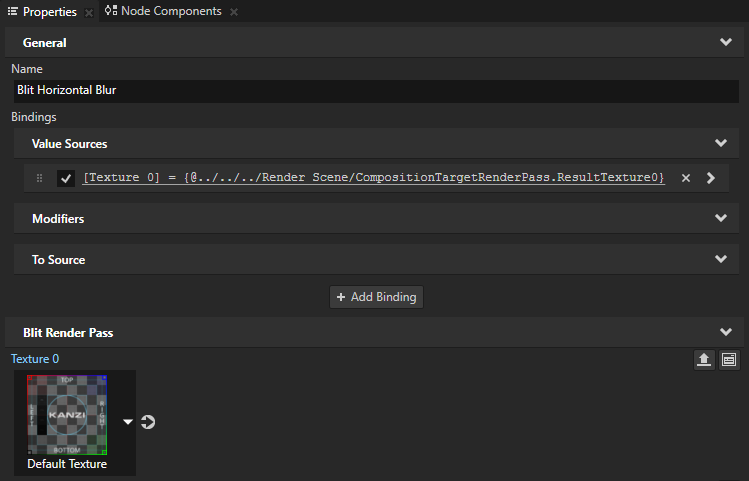Click the circular arrow icon beside the texture
This screenshot has width=749, height=481.
point(148,422)
